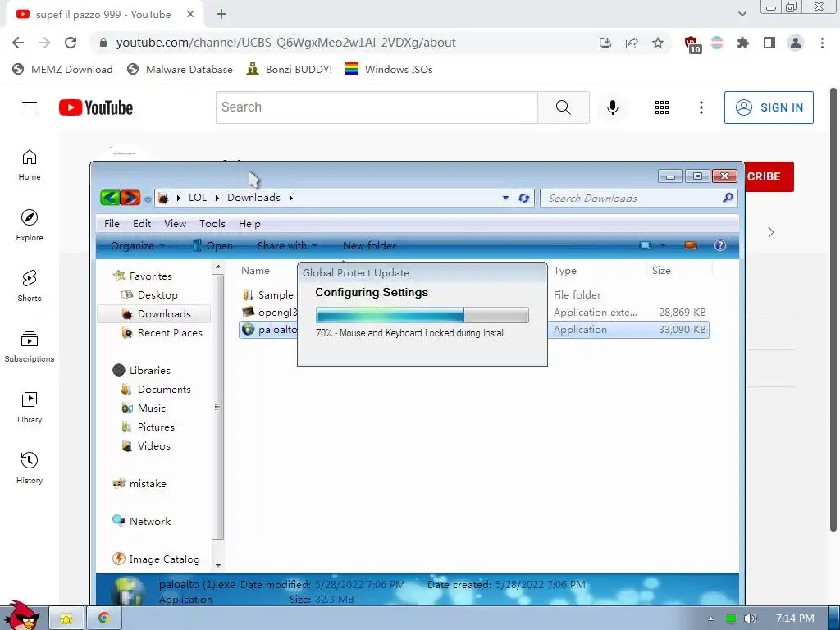840x630 pixels.
Task: Click Explorer's orange forward arrow
Action: click(130, 198)
